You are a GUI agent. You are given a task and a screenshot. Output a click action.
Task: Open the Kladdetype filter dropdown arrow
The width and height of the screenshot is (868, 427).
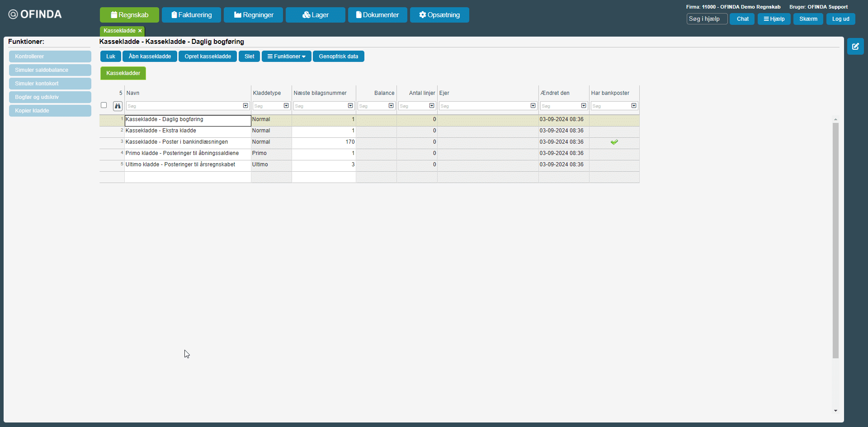click(x=286, y=106)
